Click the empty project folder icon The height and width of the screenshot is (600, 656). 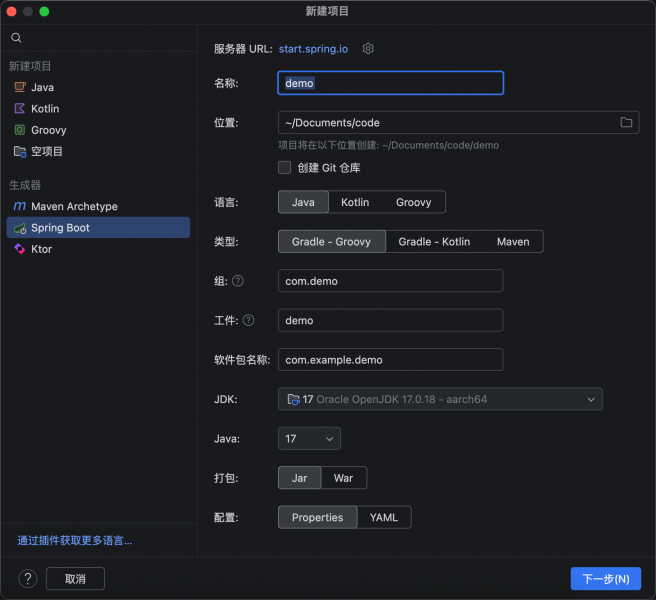20,151
